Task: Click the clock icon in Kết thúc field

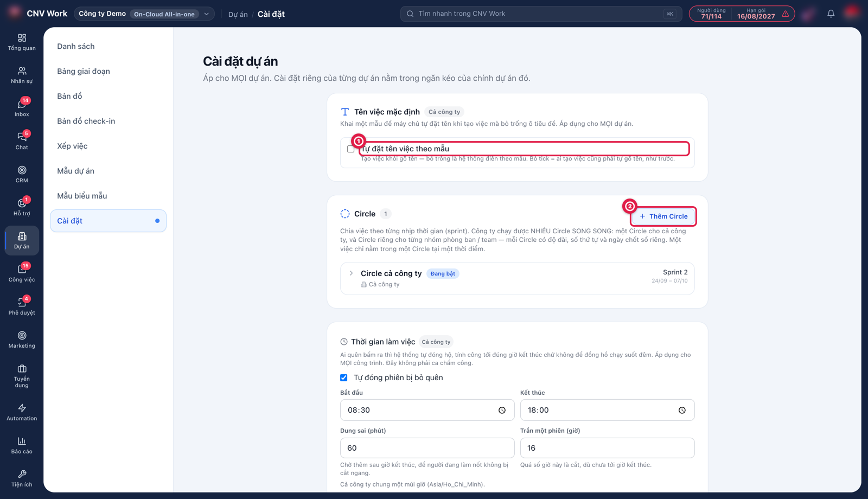Action: [682, 410]
